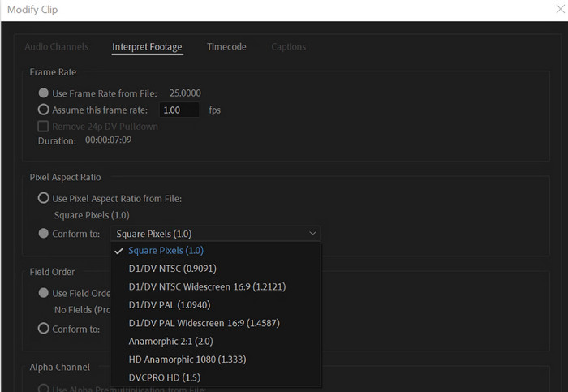Select the Interpret Footage tab
Image resolution: width=568 pixels, height=392 pixels.
147,47
